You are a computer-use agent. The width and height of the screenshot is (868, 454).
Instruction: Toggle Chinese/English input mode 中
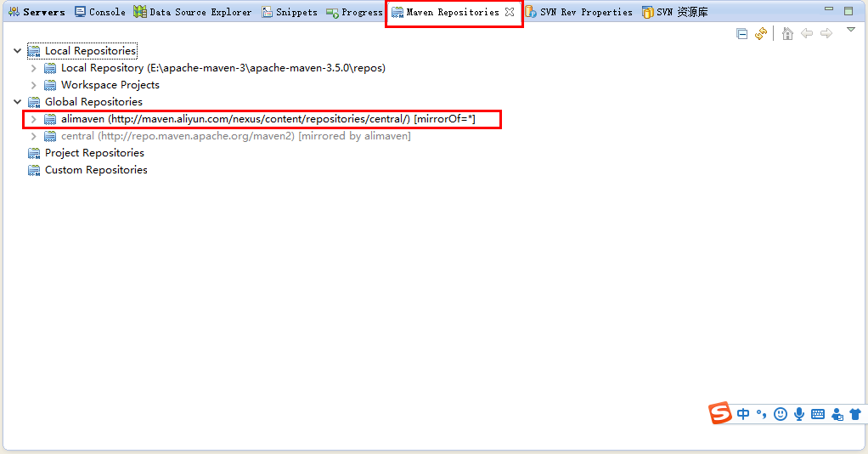point(743,414)
